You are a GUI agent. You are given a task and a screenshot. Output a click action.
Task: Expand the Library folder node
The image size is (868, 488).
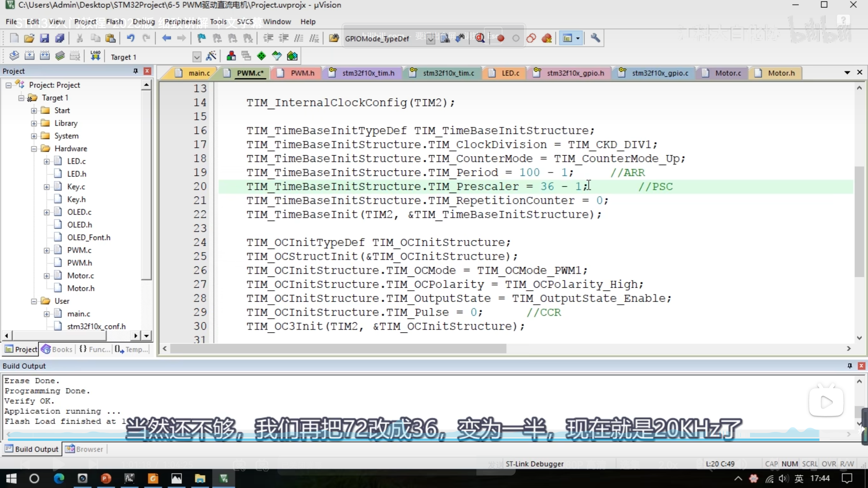[x=34, y=123]
